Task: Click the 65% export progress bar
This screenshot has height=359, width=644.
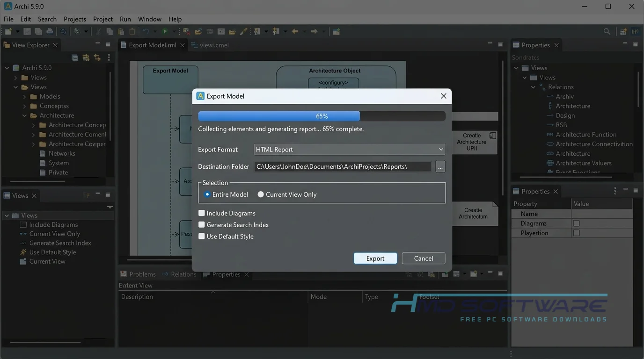Action: 322,116
